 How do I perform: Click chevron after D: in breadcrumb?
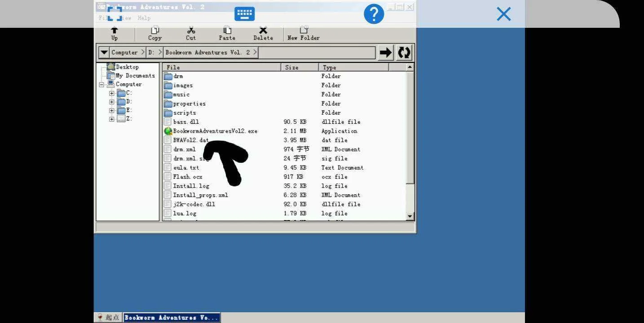coord(160,52)
